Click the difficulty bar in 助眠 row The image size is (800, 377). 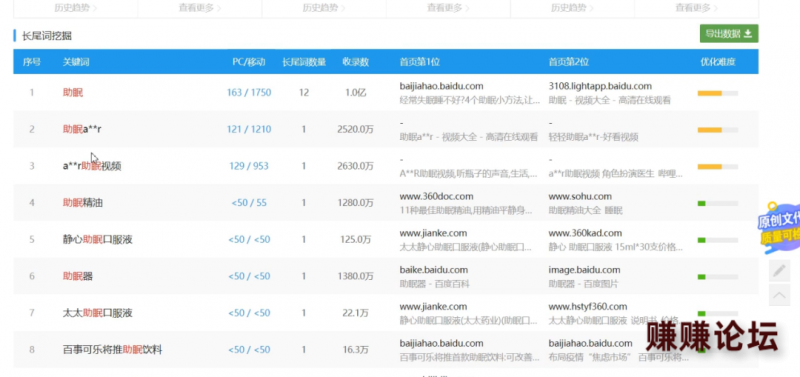click(717, 93)
